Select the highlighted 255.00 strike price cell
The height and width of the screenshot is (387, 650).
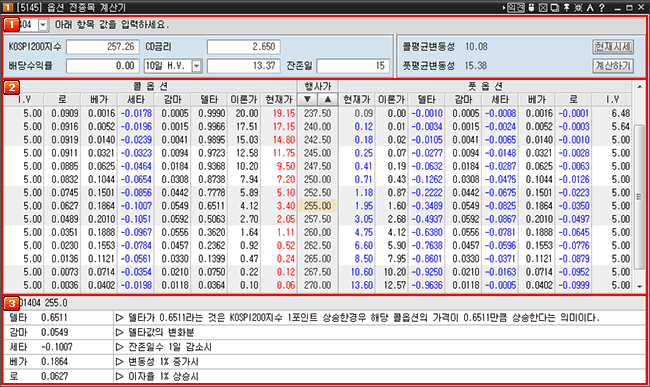tap(318, 206)
